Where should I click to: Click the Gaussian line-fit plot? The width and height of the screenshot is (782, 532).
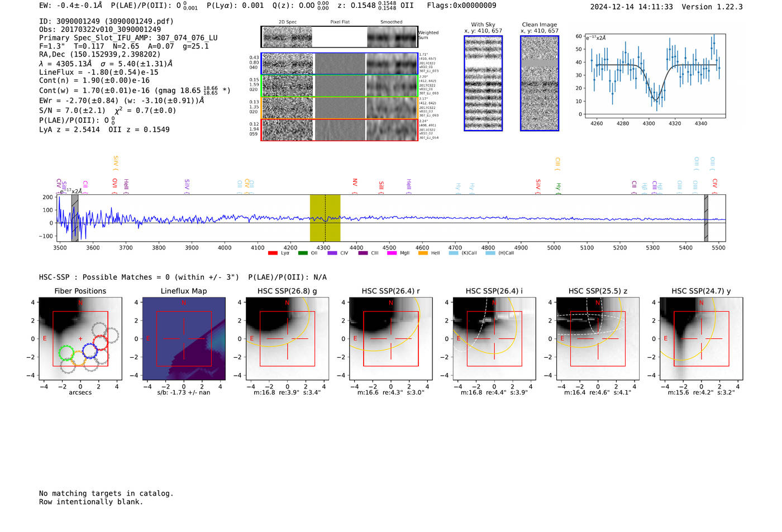[655, 75]
